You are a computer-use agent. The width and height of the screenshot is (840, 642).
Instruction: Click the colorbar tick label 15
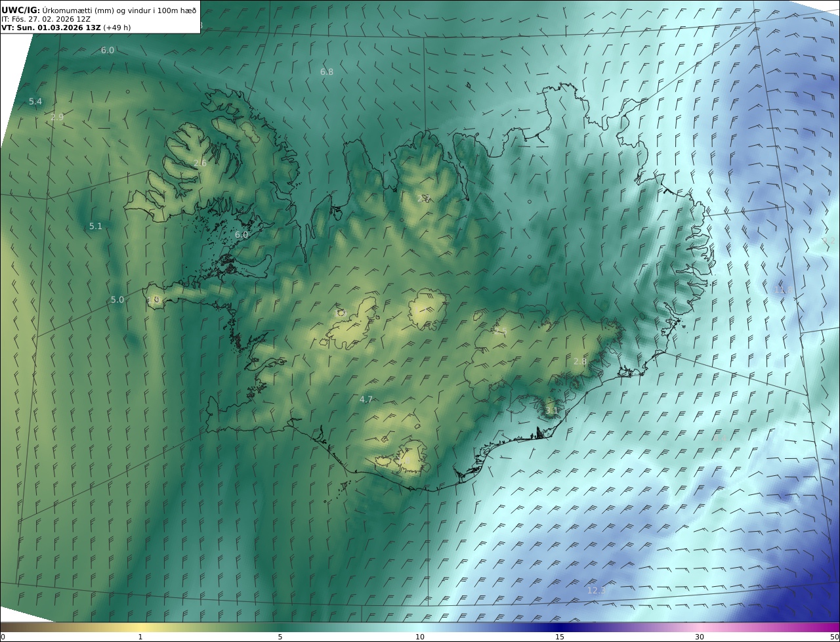coord(560,637)
